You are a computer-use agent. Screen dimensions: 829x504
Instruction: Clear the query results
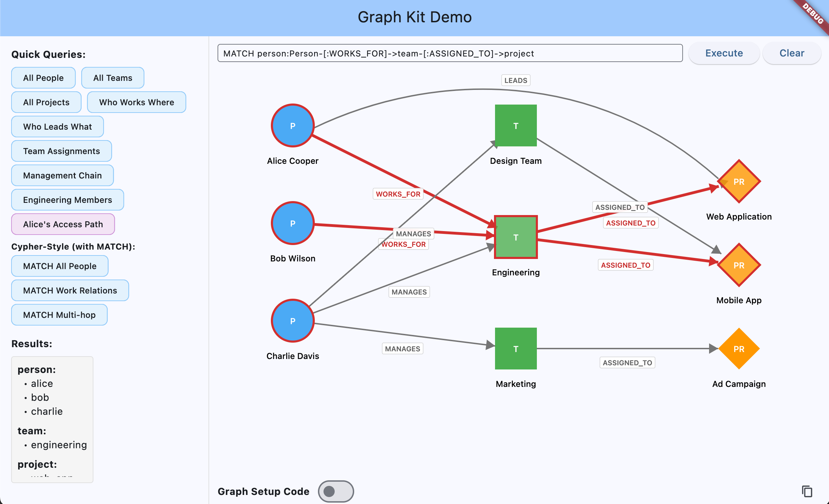click(x=792, y=53)
